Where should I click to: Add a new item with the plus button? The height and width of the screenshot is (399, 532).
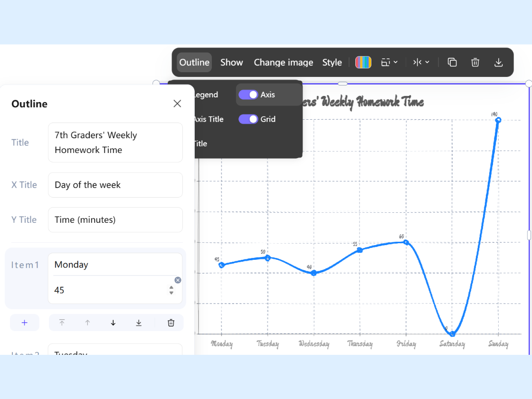point(25,323)
